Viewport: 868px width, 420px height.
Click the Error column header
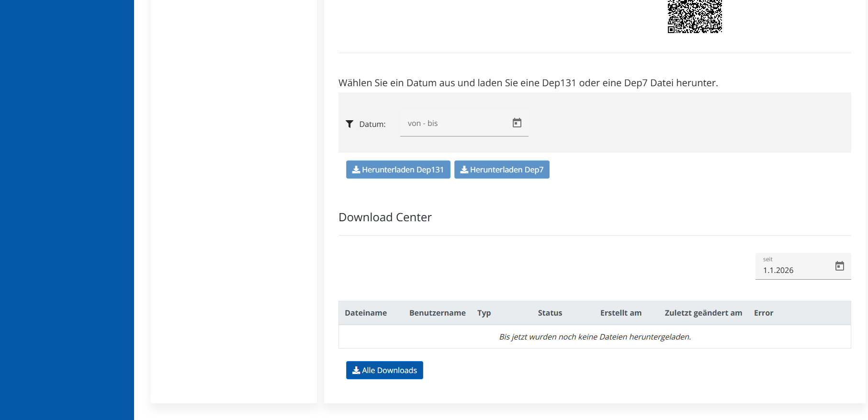pyautogui.click(x=764, y=313)
